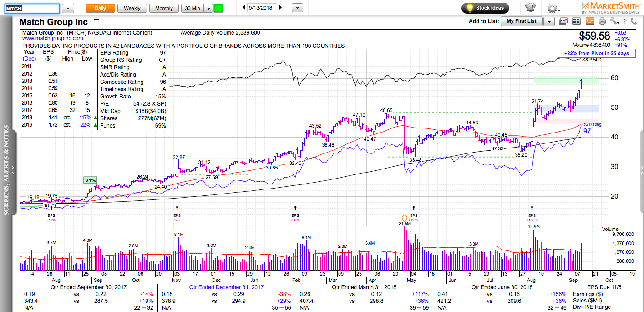
Task: Select the Daily chart period
Action: (x=100, y=8)
